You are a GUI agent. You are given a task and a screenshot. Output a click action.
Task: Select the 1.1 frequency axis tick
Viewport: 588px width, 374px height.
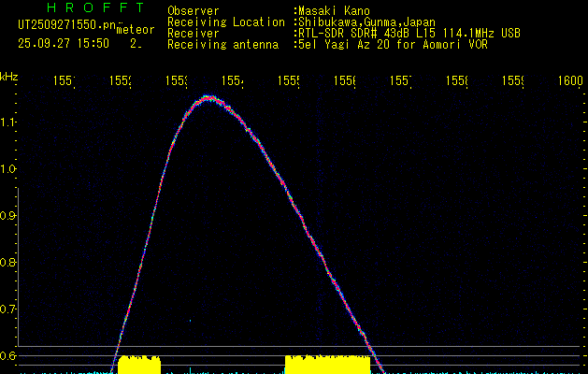coord(9,122)
